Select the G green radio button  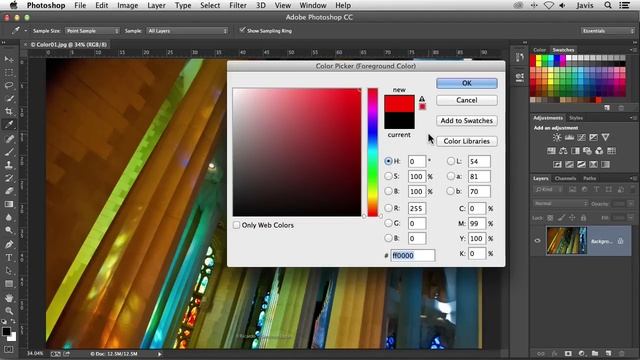coord(388,223)
